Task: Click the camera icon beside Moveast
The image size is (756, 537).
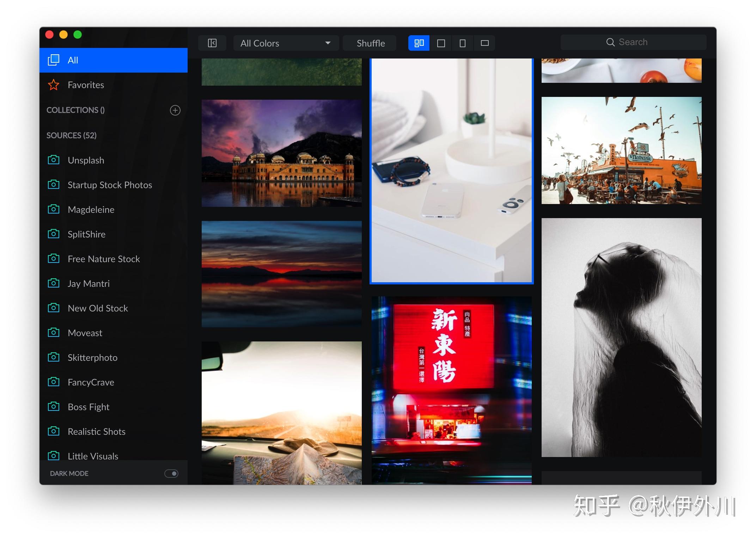Action: [x=54, y=332]
